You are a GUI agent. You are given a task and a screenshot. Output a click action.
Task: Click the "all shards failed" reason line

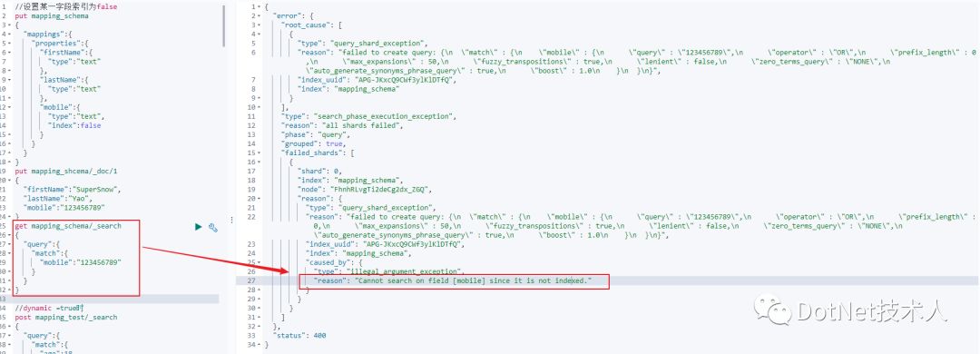click(x=343, y=125)
